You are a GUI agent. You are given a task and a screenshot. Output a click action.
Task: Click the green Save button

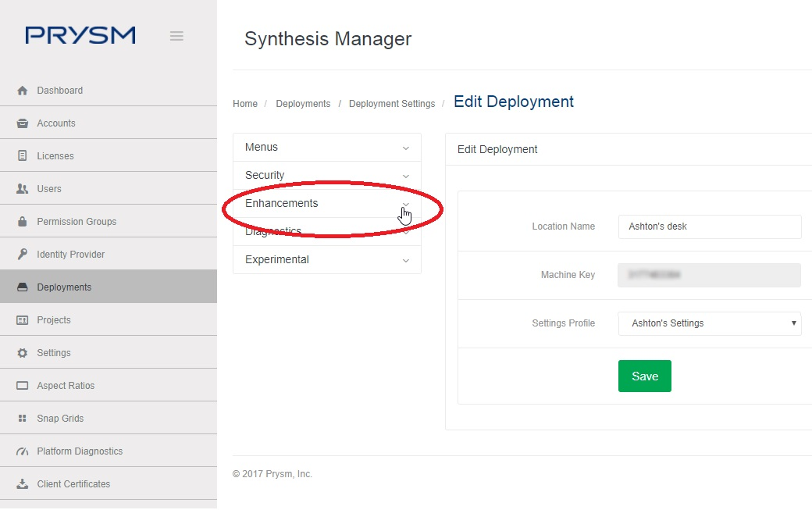click(645, 376)
